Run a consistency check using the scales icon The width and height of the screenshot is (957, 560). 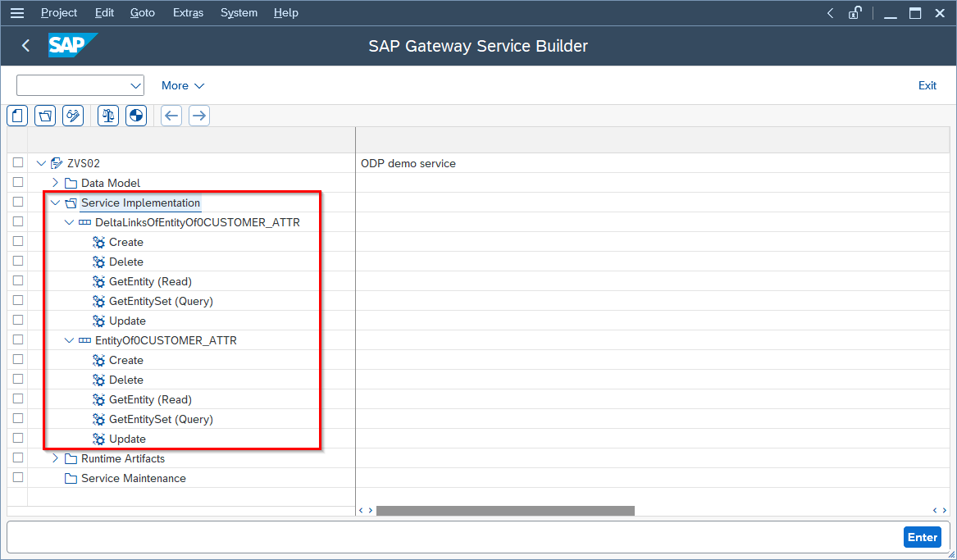tap(107, 115)
